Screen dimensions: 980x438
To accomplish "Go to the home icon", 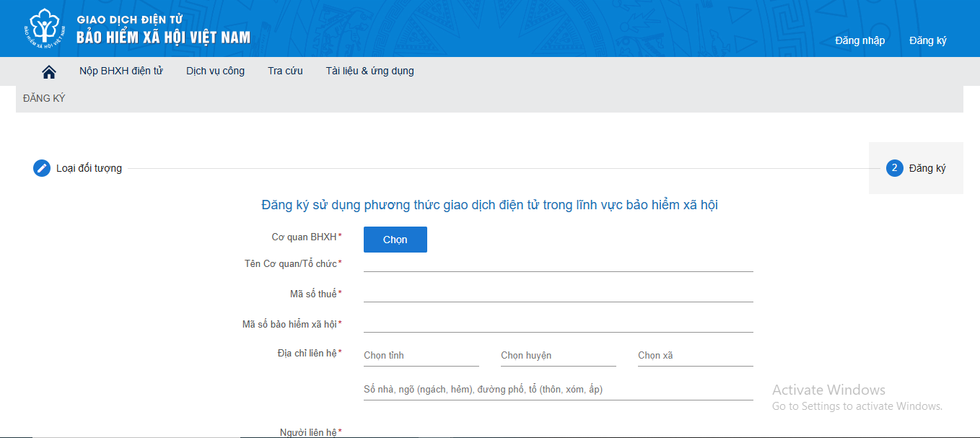I will 49,71.
